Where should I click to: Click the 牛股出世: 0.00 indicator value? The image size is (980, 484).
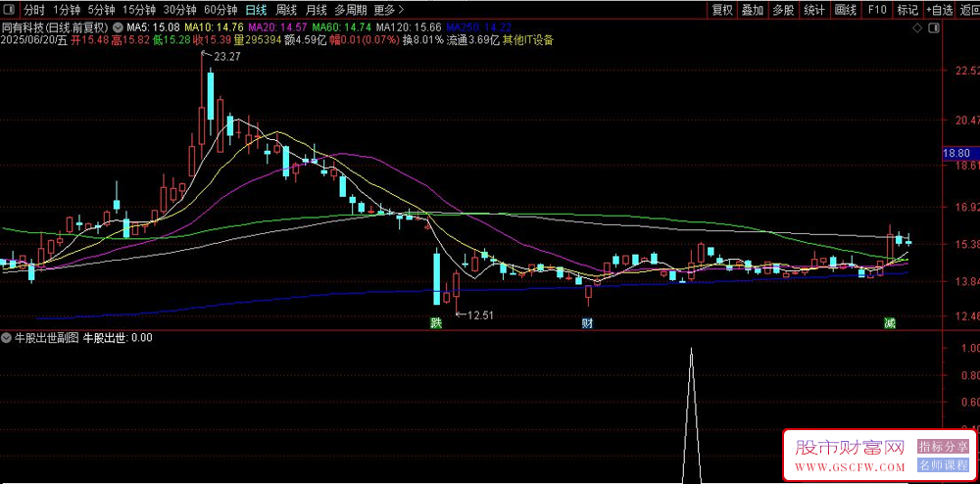[x=119, y=338]
